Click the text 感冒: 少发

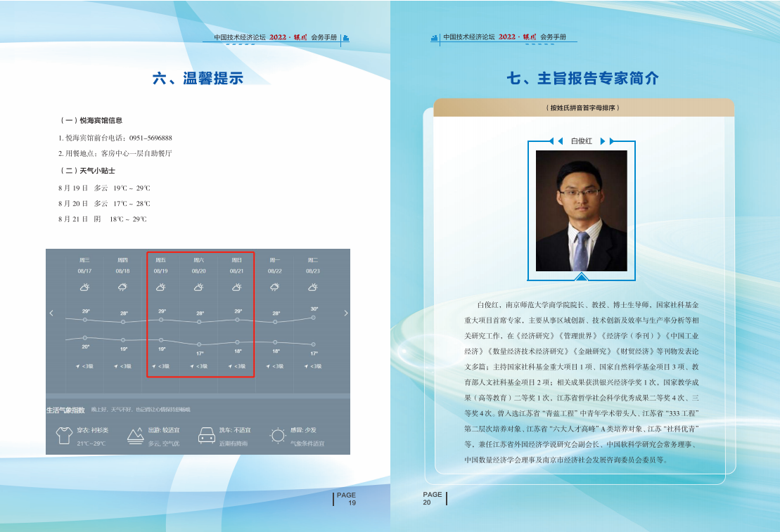[x=303, y=430]
